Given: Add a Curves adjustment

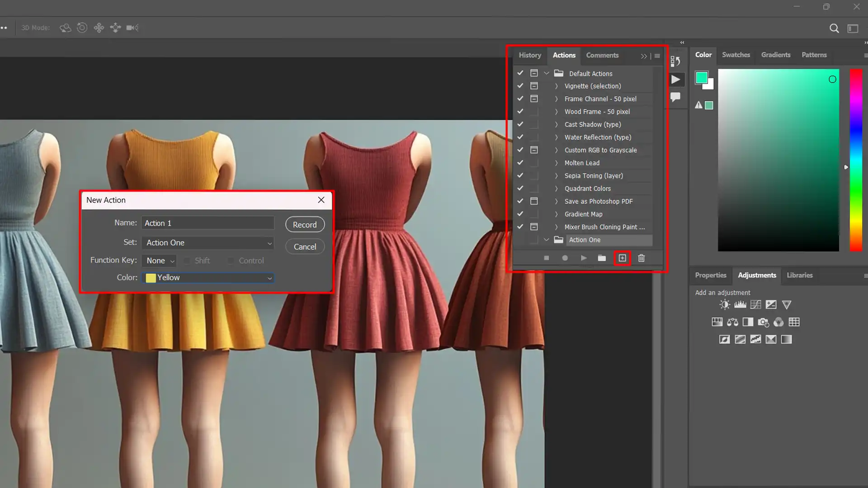Looking at the screenshot, I should [x=755, y=305].
